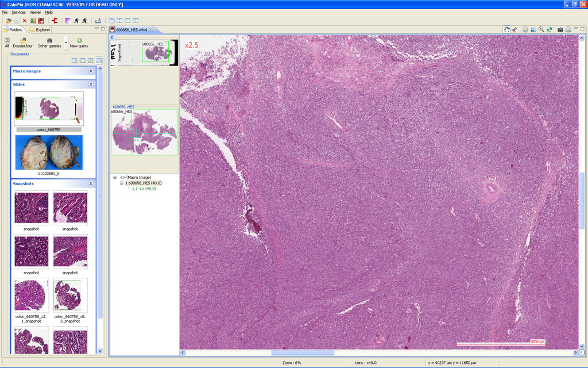
Task: Collapse the Slides section
Action: [92, 84]
